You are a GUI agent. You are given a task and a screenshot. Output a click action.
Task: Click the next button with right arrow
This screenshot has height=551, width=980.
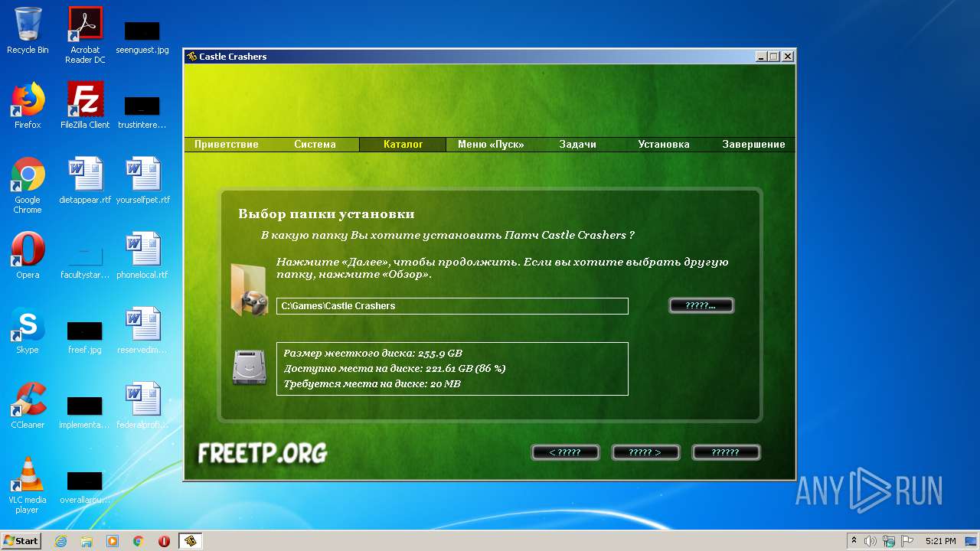pos(645,452)
